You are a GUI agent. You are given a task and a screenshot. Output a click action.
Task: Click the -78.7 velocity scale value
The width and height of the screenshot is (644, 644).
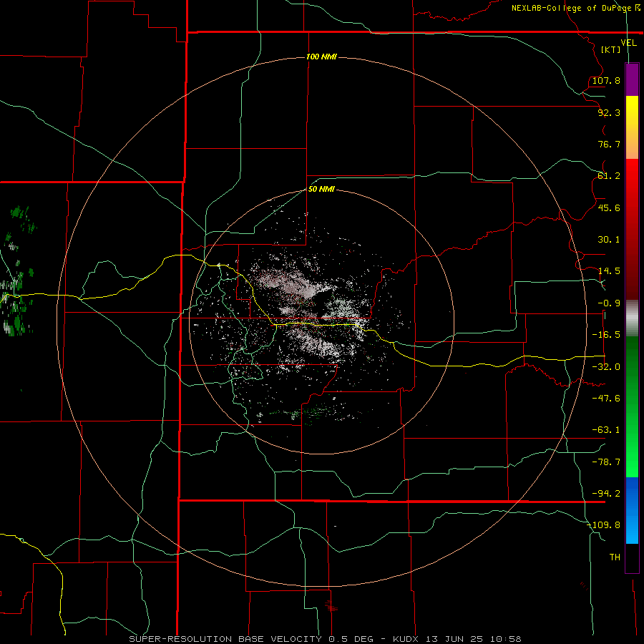(606, 462)
